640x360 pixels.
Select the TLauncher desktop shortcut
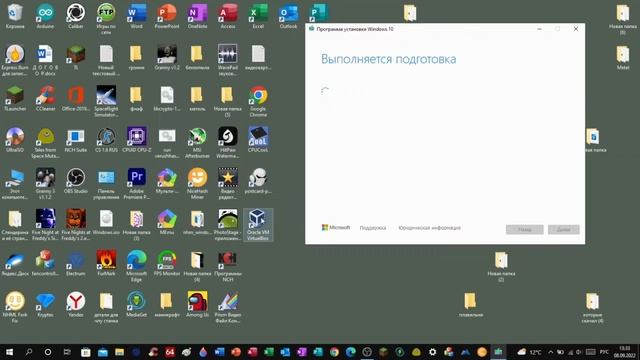coord(15,99)
